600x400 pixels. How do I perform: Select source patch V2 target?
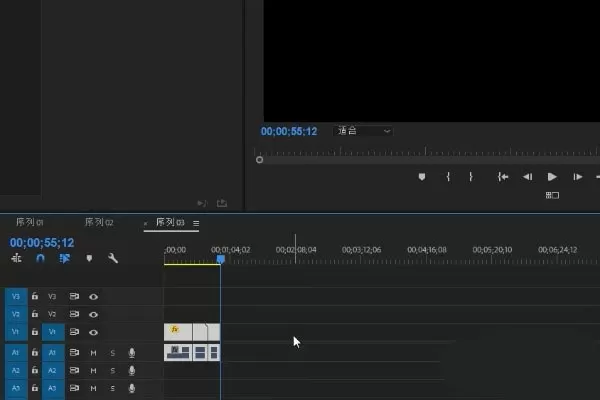click(16, 314)
